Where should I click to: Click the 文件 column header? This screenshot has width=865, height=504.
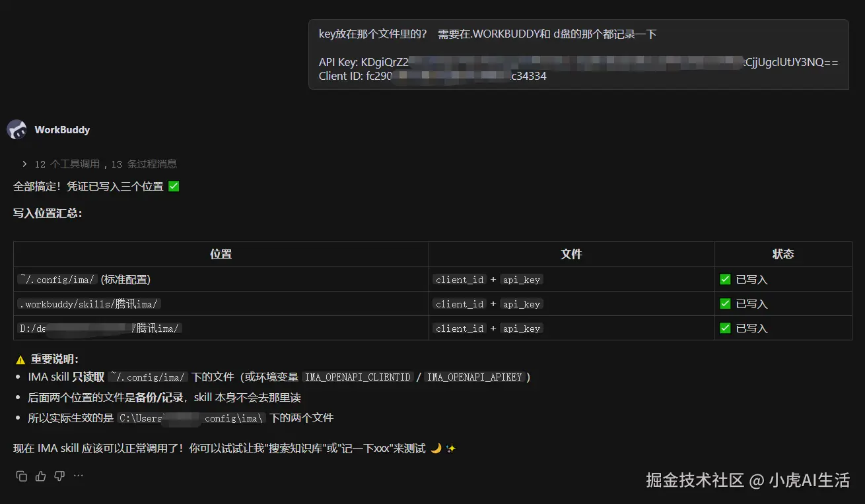tap(571, 254)
